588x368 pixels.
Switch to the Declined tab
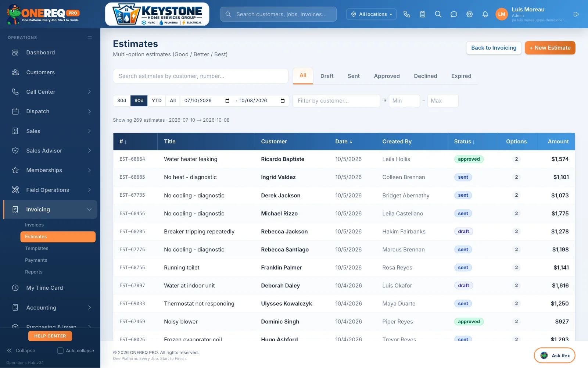426,76
